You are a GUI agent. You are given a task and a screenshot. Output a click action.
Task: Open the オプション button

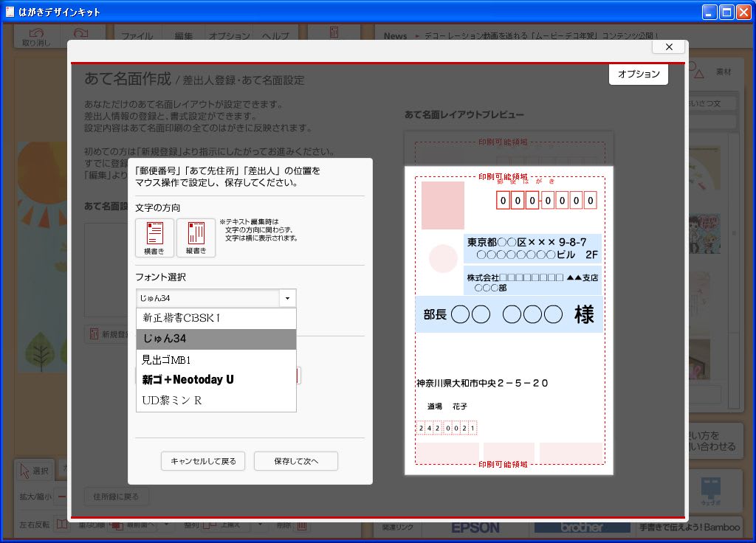(x=639, y=75)
